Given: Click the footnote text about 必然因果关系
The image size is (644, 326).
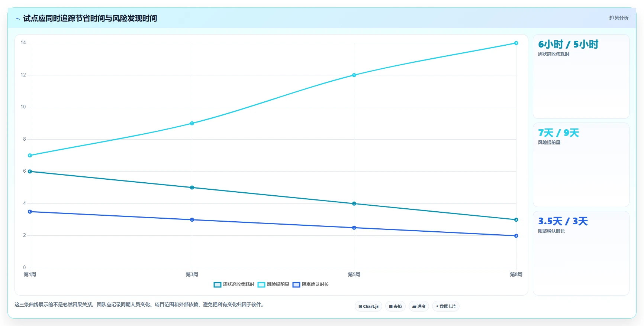Looking at the screenshot, I should click(140, 304).
